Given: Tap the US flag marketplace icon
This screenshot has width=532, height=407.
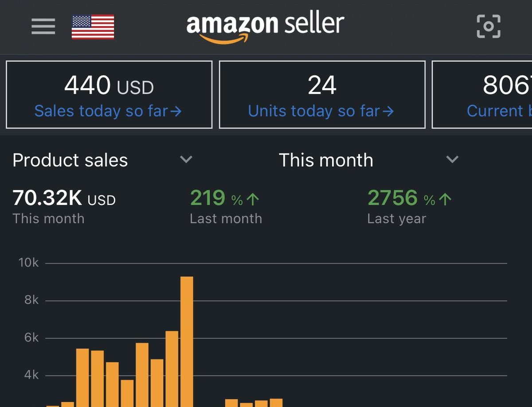Looking at the screenshot, I should click(x=93, y=27).
